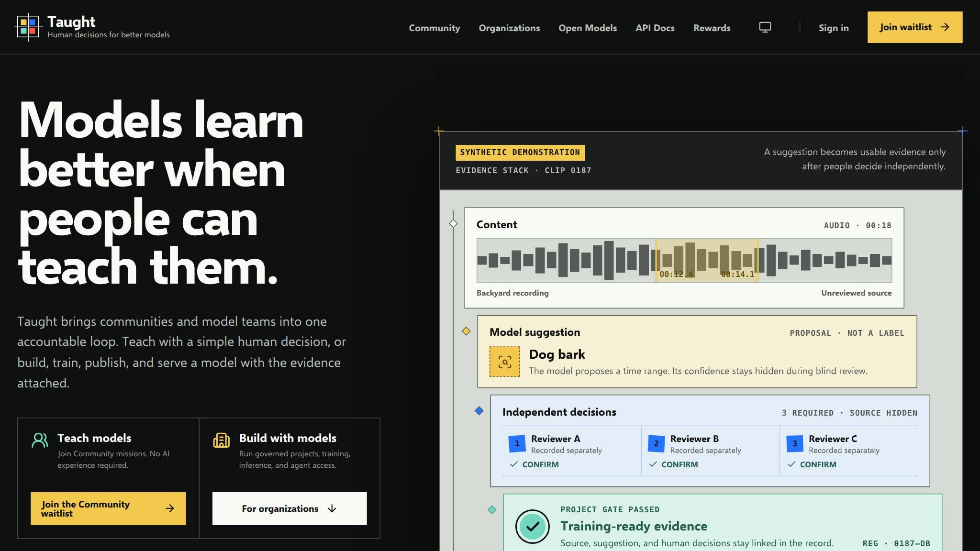
Task: Click the Build with models card heading
Action: click(x=288, y=438)
